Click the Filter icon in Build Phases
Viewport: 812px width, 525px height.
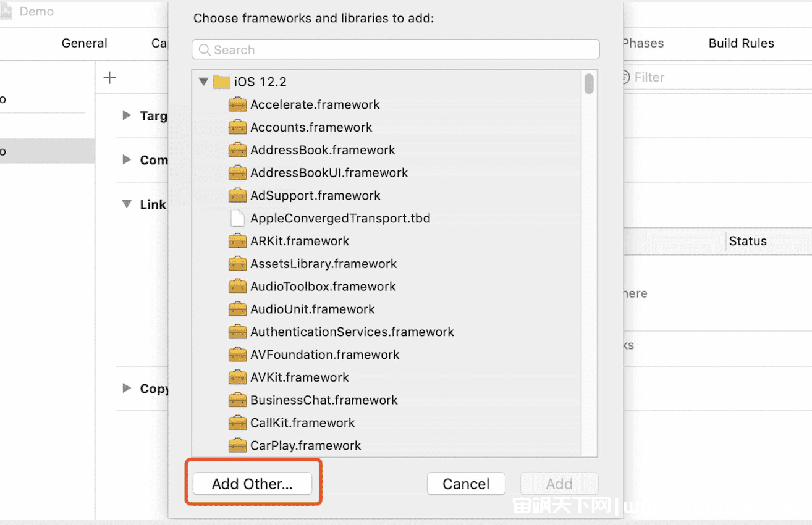(x=625, y=77)
